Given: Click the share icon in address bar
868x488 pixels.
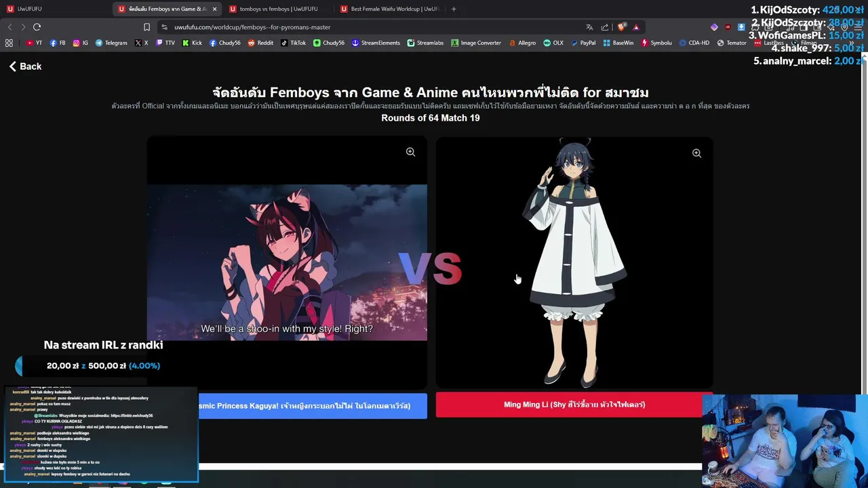Looking at the screenshot, I should click(605, 27).
